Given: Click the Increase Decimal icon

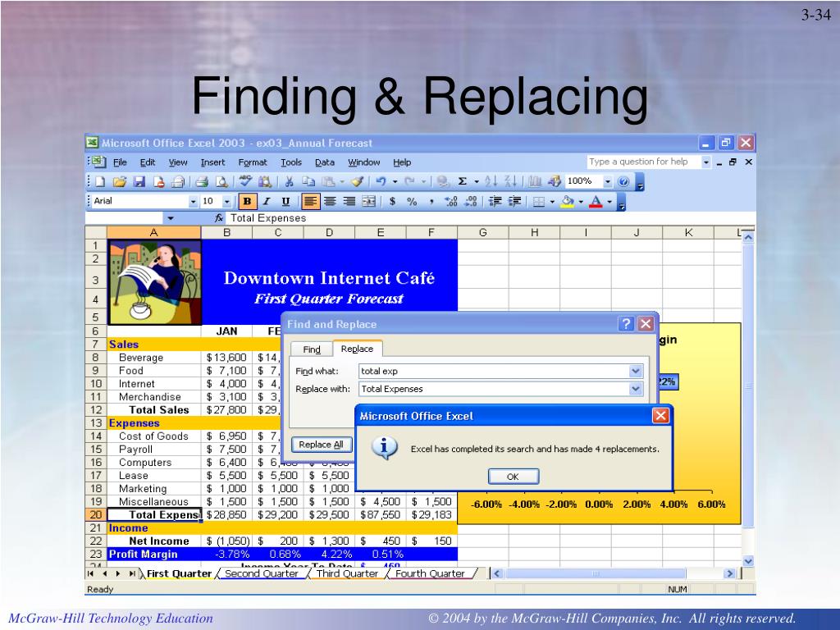Looking at the screenshot, I should (451, 202).
